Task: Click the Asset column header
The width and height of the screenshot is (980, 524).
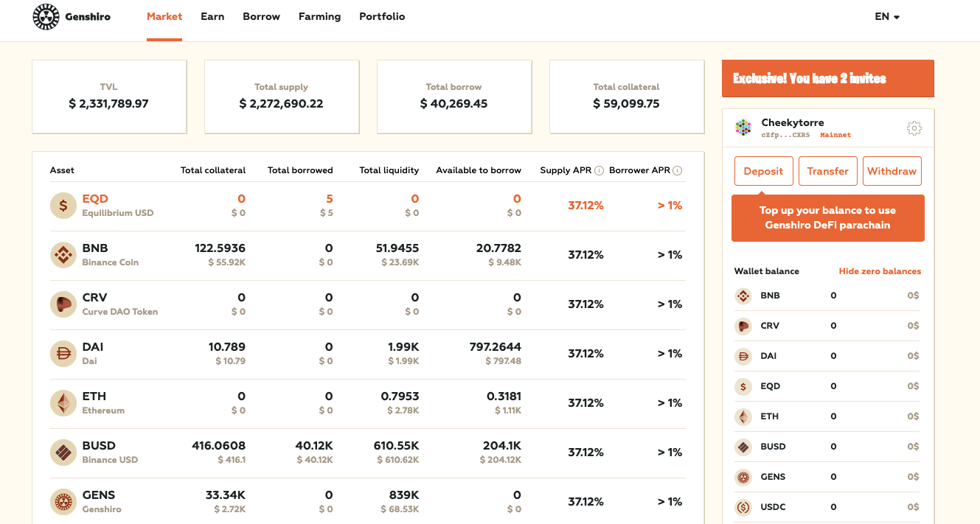Action: [x=62, y=170]
